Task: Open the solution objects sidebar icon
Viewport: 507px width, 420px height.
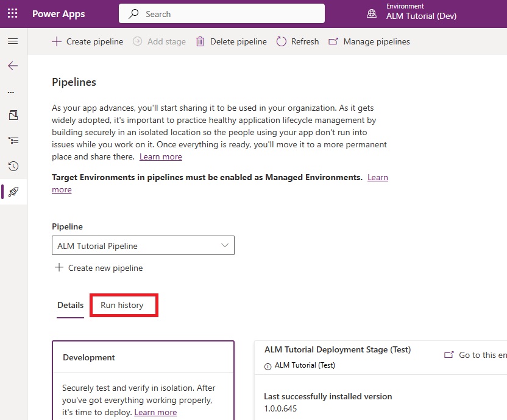Action: pyautogui.click(x=13, y=115)
